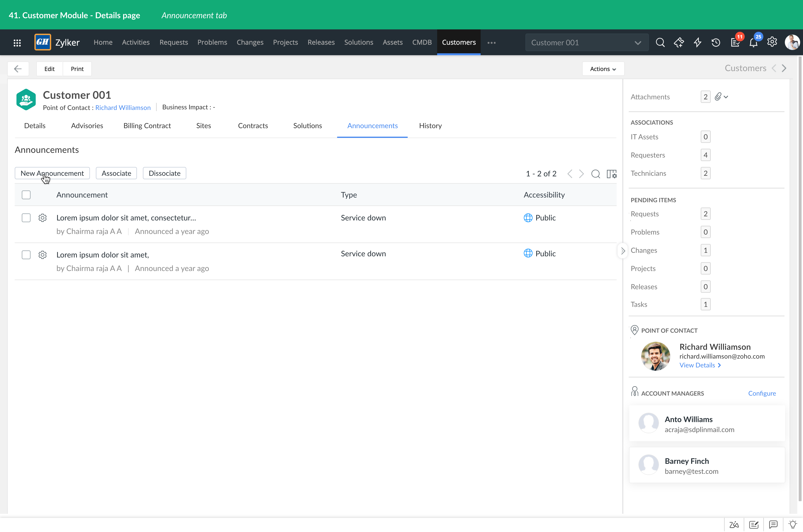Open the 'consectetur...' announcement title
This screenshot has height=532, width=803.
(126, 218)
